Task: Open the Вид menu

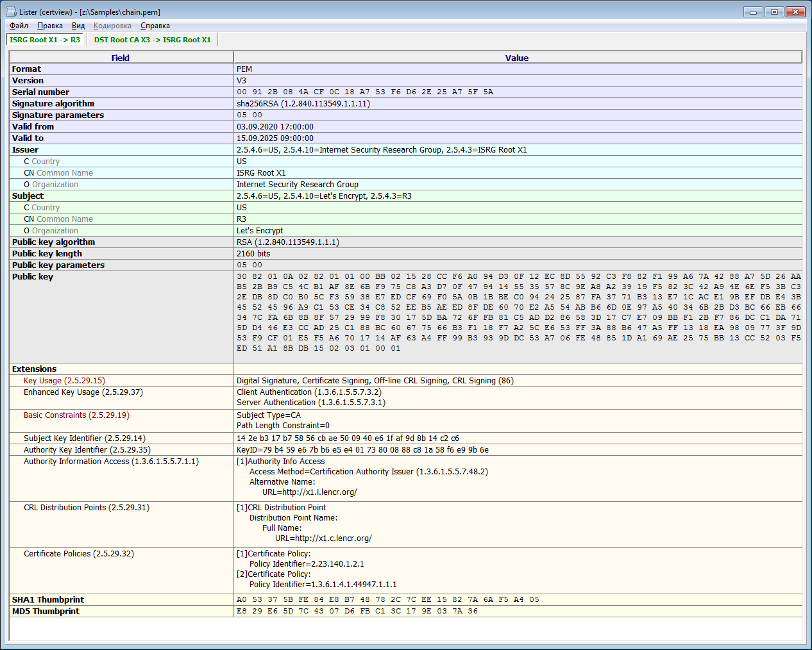Action: click(78, 26)
